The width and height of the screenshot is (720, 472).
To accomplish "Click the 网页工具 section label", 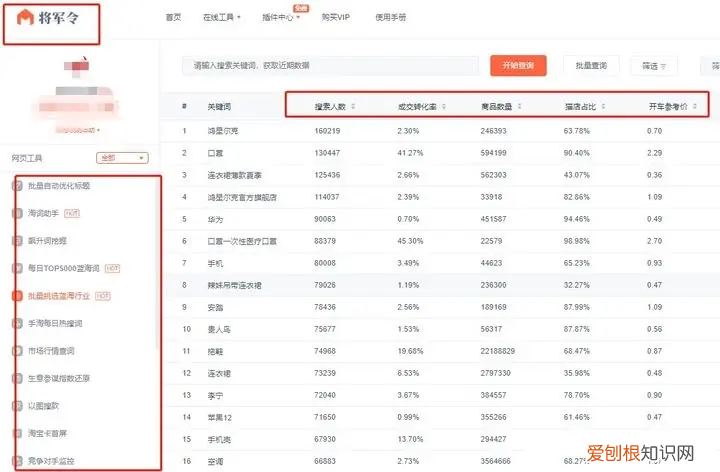I will (x=27, y=158).
